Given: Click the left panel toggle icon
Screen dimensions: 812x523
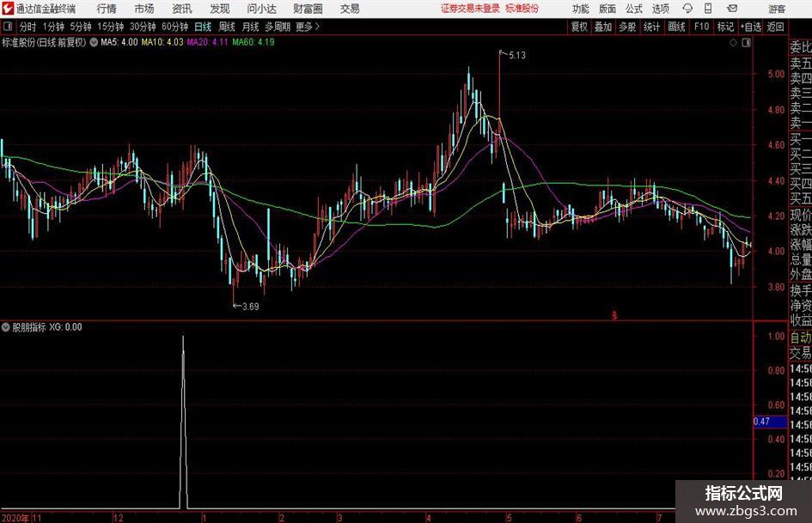Looking at the screenshot, I should click(8, 27).
